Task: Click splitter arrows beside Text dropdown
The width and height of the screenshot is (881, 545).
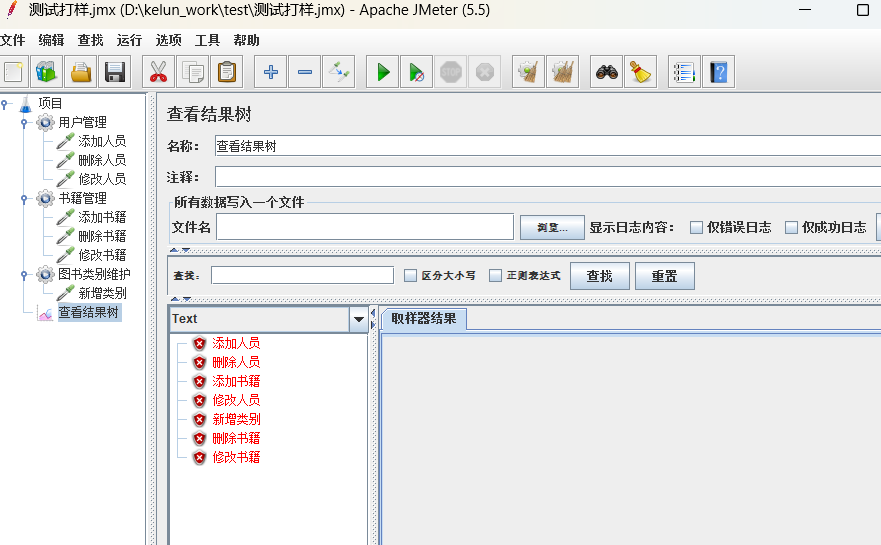Action: pyautogui.click(x=373, y=319)
